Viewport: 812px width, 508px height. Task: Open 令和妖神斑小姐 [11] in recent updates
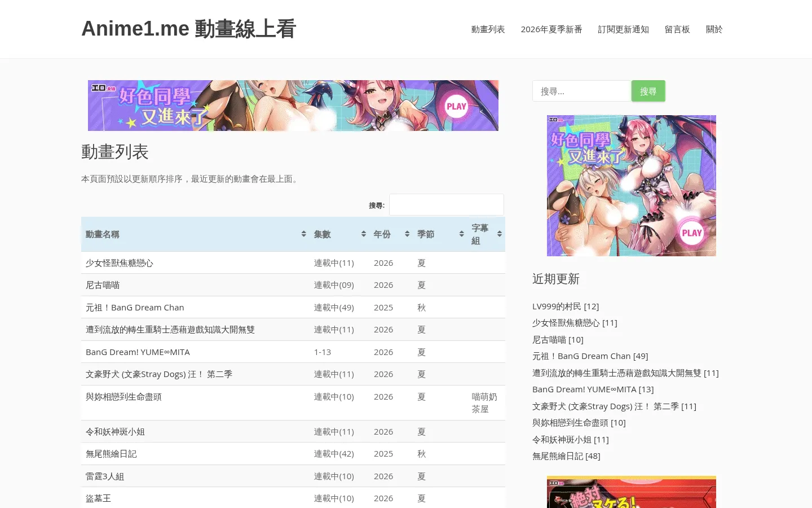click(x=571, y=440)
